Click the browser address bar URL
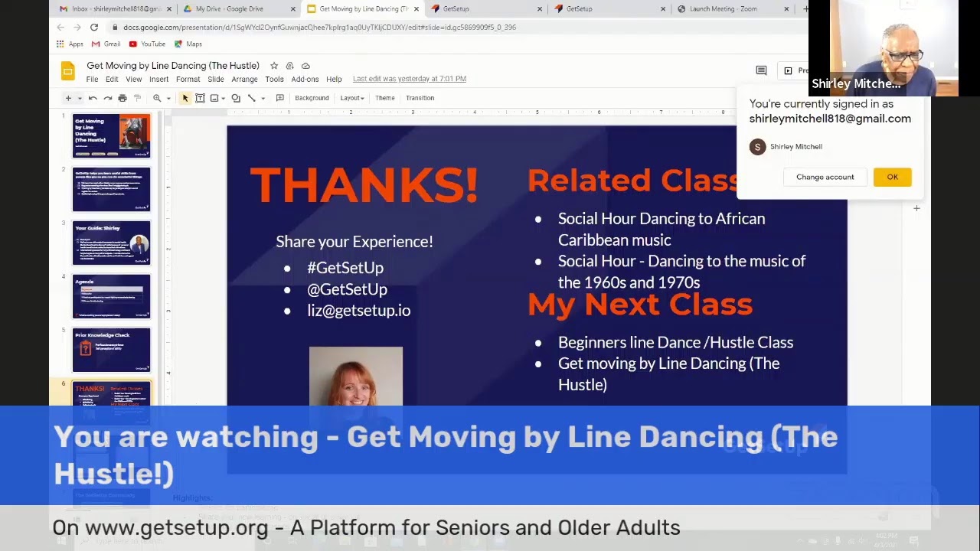Screen dimensions: 980x551 319,27
